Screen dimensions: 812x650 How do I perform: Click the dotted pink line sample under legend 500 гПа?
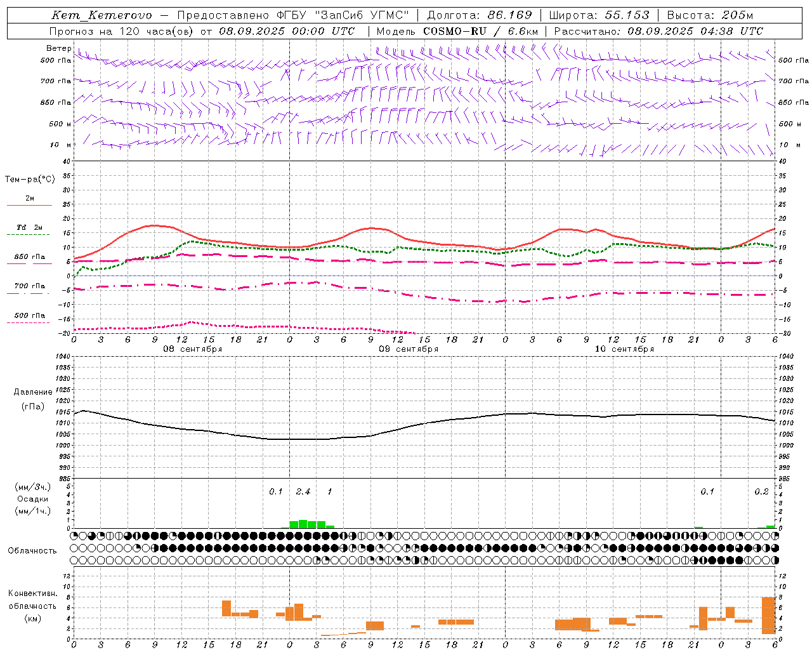[29, 323]
